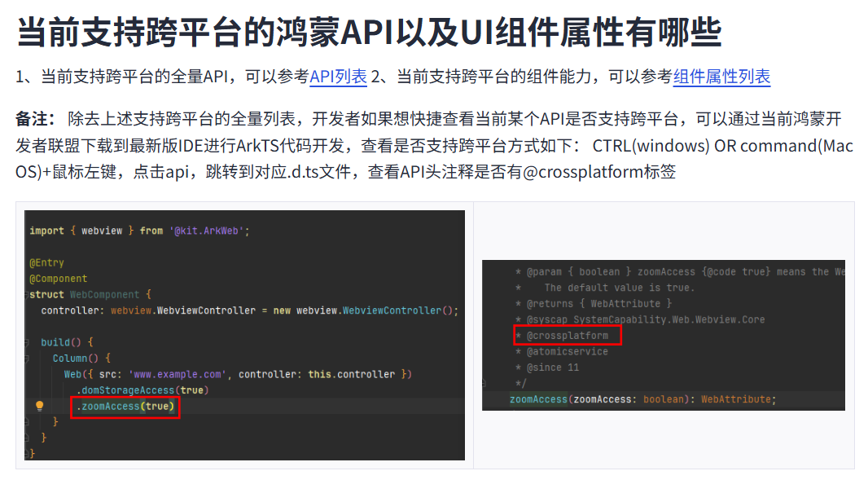This screenshot has height=493, width=868.
Task: Select the @Entry decorator in the code
Action: 46,262
